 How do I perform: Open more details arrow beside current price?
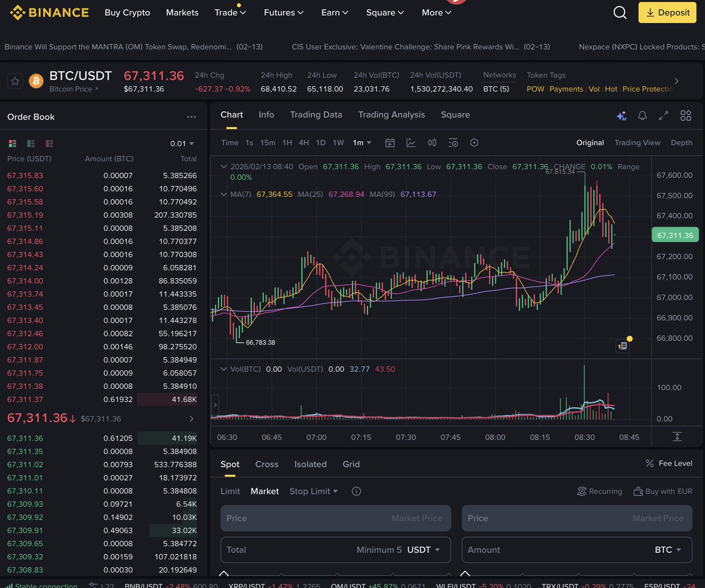191,419
